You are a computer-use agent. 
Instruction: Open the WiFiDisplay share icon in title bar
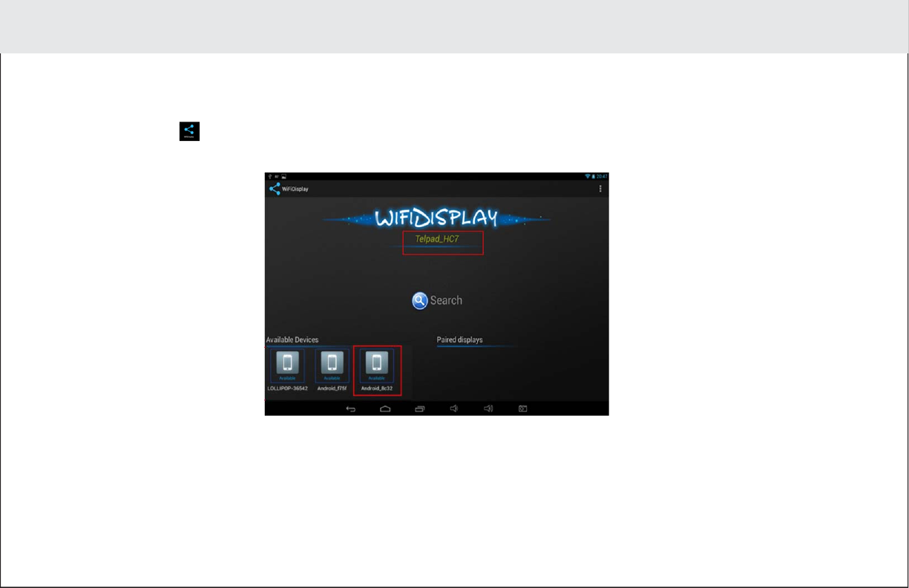tap(275, 189)
